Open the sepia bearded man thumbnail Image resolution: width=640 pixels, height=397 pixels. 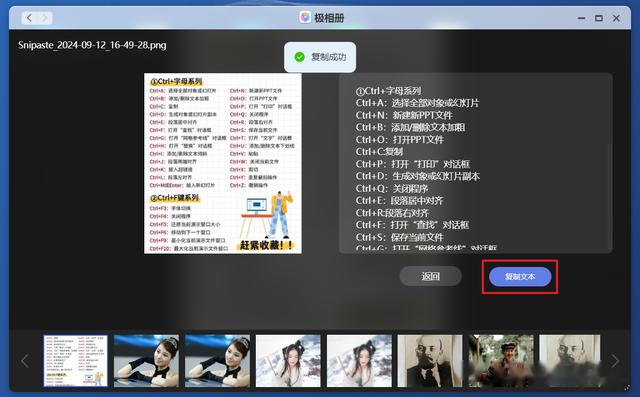430,361
